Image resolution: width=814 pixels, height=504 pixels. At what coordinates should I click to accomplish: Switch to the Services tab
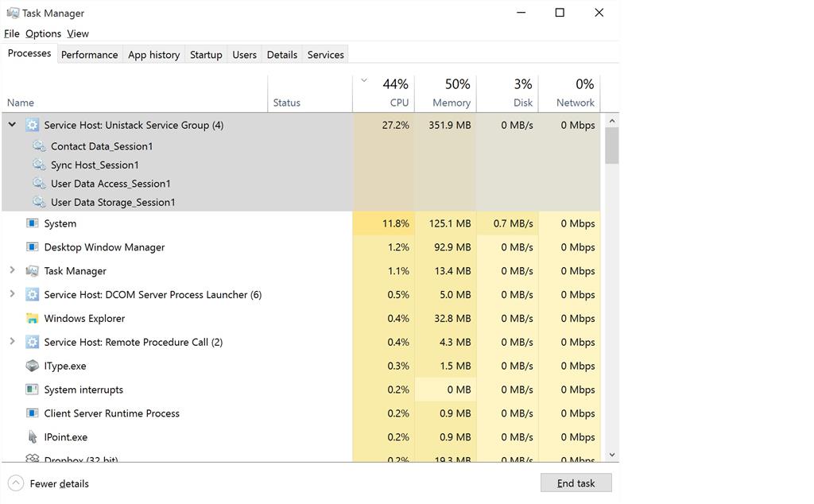click(x=325, y=55)
